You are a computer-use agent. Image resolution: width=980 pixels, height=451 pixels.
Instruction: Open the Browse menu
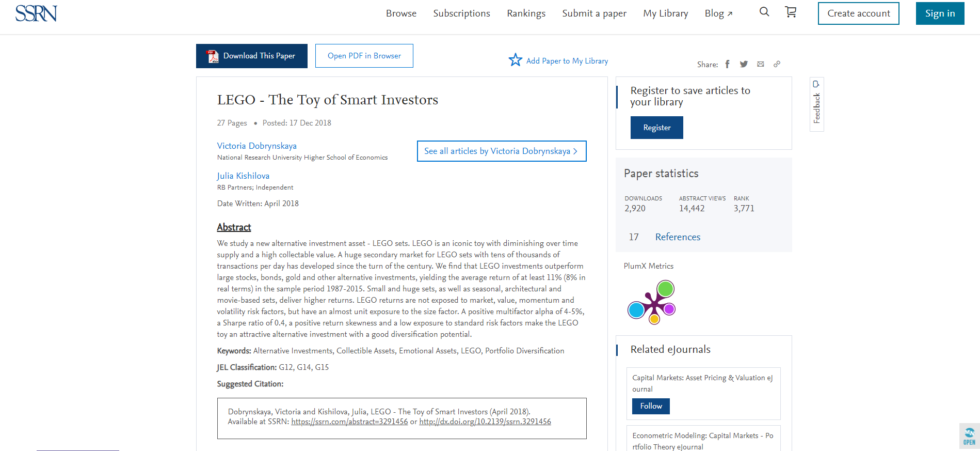(401, 13)
